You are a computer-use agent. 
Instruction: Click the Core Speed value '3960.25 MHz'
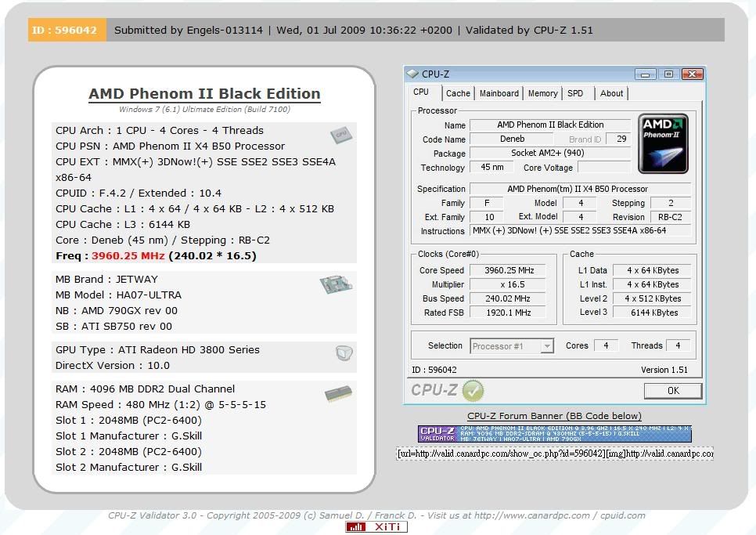pyautogui.click(x=508, y=270)
